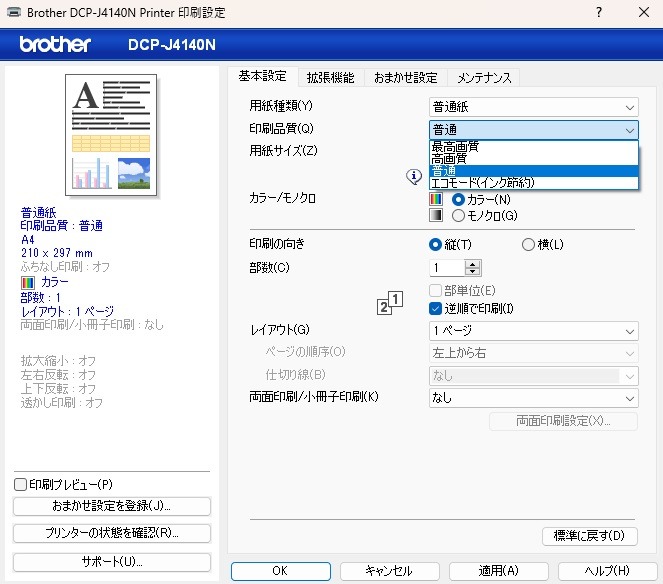
Task: Select the モノクロ(G) radio button
Action: [458, 216]
